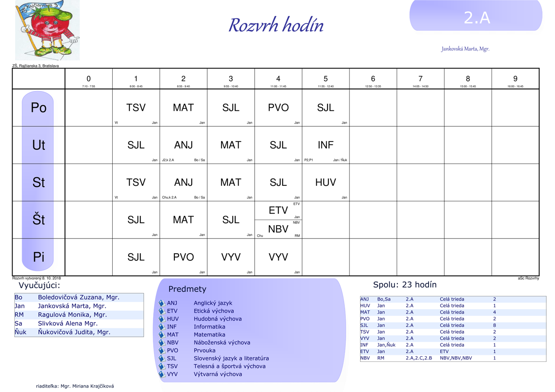Viewport: 555px width, 392px height.
Task: Select class teacher name Jankovská Marta, Mgr.
Action: coord(465,49)
